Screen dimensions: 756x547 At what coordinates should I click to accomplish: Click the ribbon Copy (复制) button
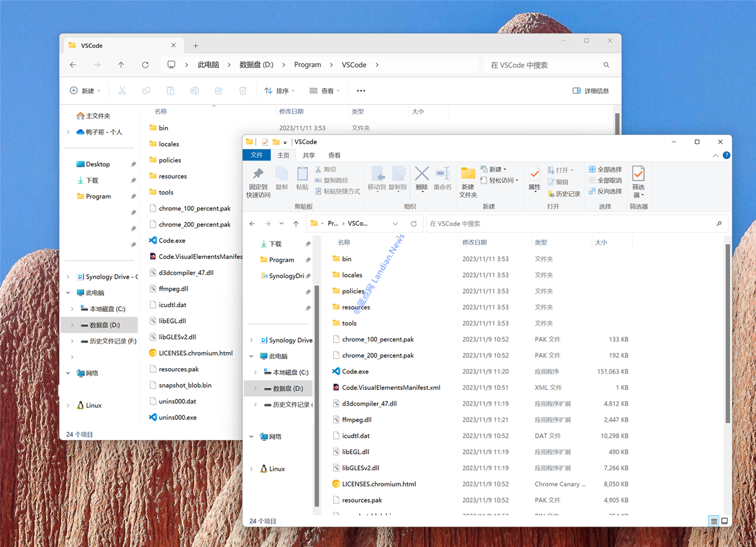[x=282, y=178]
